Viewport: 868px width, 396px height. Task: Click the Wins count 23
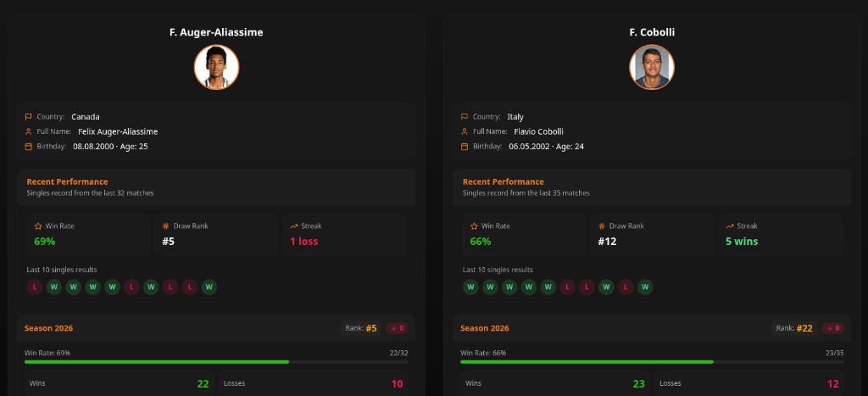(x=639, y=384)
